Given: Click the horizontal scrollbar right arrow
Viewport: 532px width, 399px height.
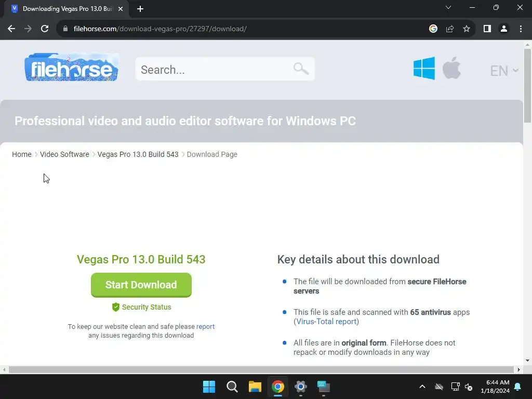Looking at the screenshot, I should tap(519, 369).
